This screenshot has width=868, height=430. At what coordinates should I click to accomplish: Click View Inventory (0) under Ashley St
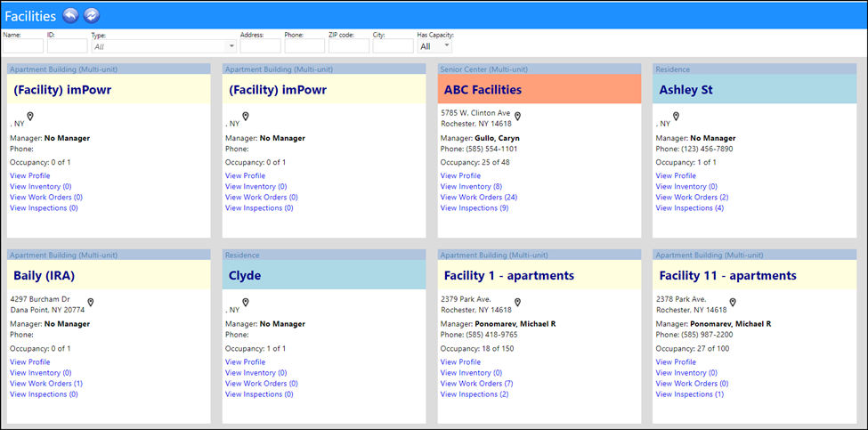click(x=686, y=186)
